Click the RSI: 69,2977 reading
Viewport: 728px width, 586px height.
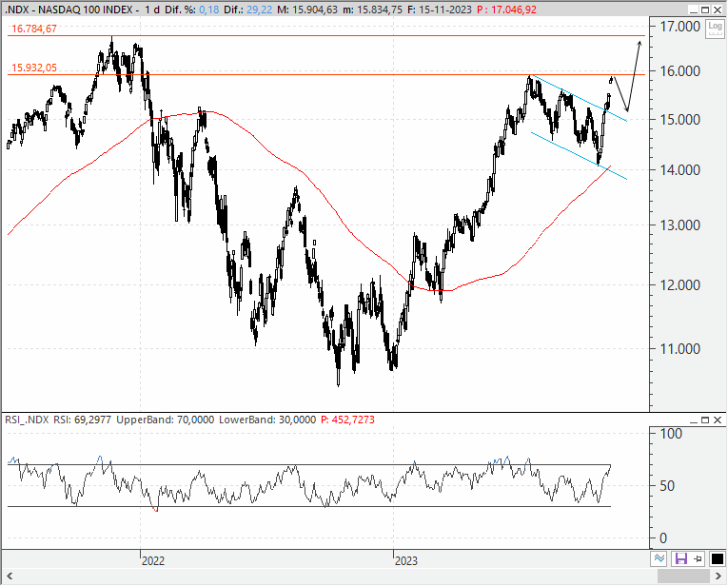[82, 420]
